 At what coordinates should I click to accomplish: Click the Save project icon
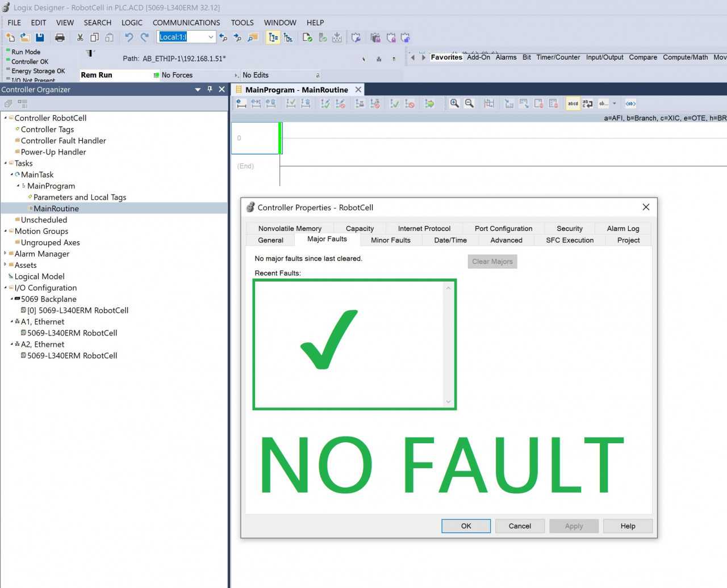[x=40, y=37]
